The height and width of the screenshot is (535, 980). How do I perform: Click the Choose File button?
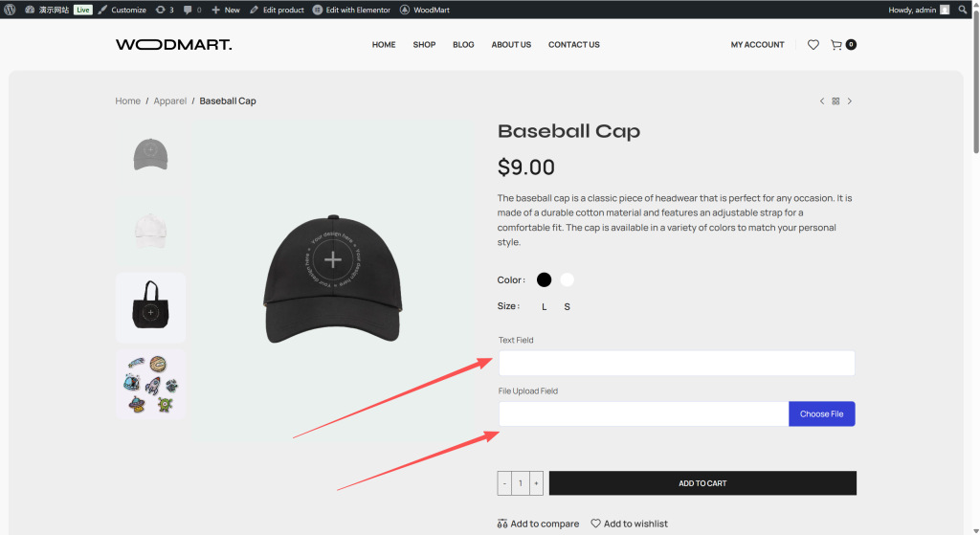pyautogui.click(x=821, y=413)
